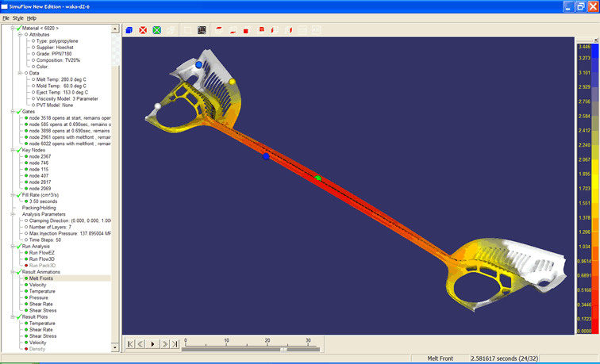Open the Style menu
This screenshot has width=600, height=364.
point(17,17)
